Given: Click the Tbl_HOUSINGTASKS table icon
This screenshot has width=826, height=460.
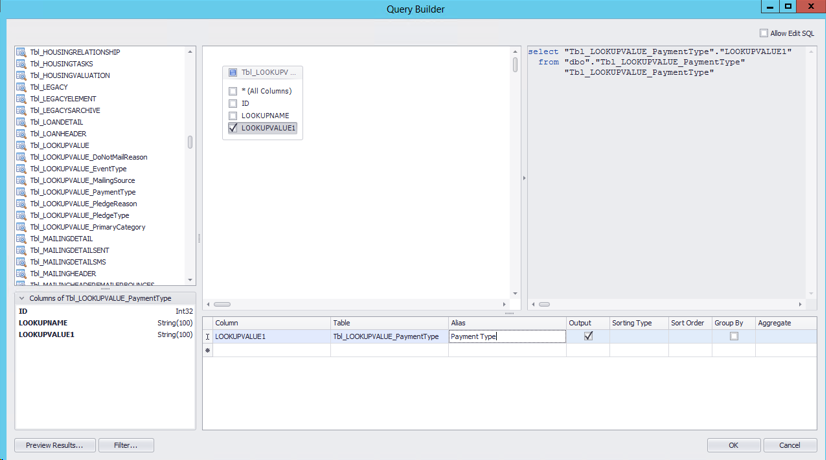Looking at the screenshot, I should coord(21,64).
